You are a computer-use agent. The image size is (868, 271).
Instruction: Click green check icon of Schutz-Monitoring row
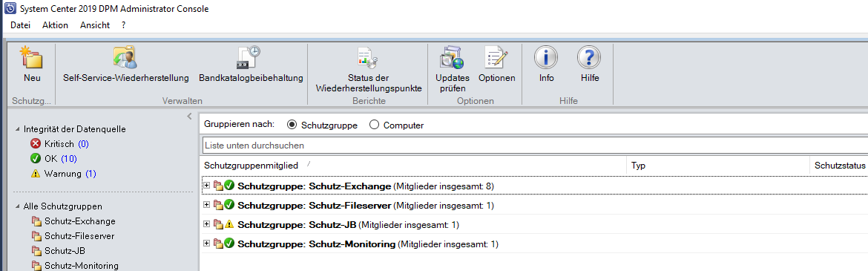coord(229,244)
